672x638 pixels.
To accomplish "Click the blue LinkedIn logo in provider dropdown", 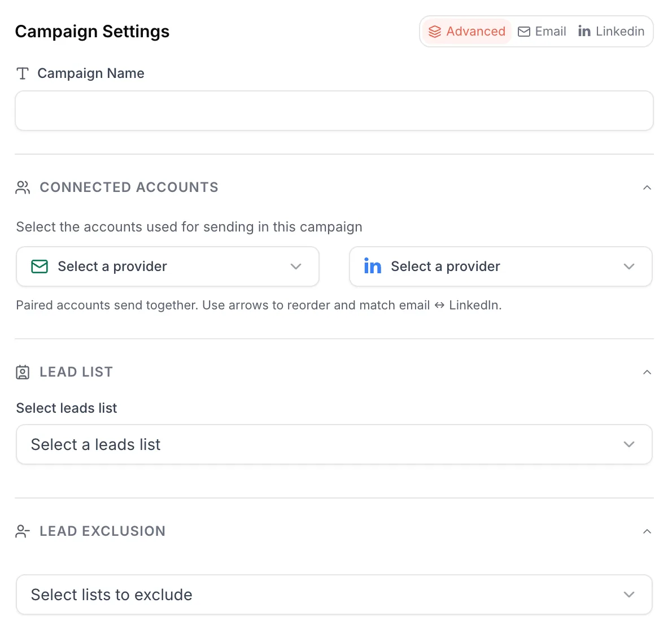I will click(373, 266).
